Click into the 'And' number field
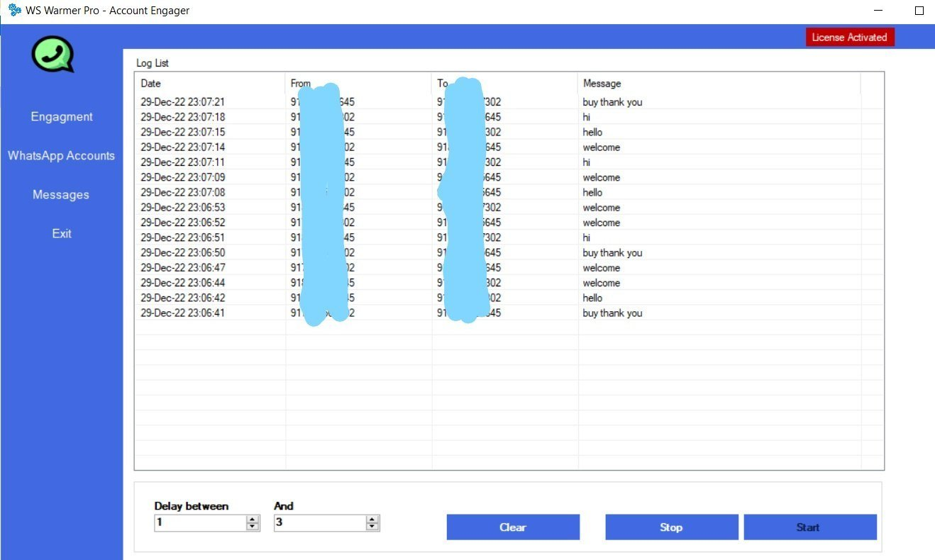The height and width of the screenshot is (560, 935). (319, 523)
